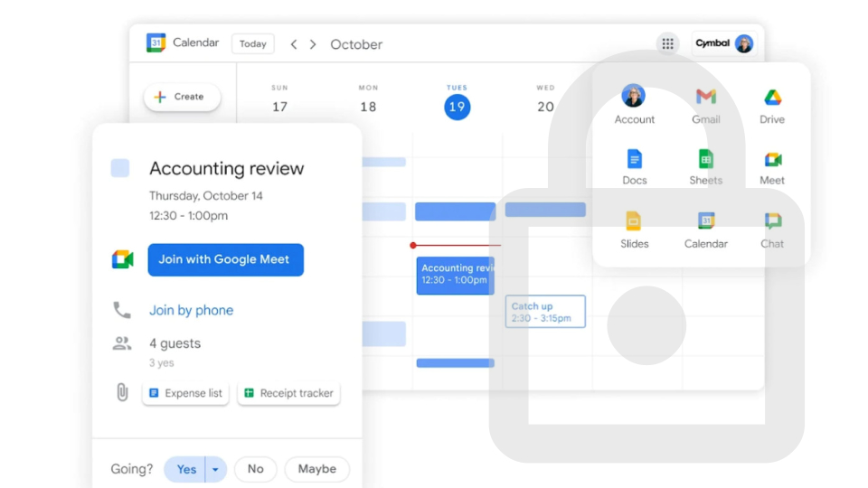
Task: Select Tuesday 19 in the day header
Action: coord(457,107)
